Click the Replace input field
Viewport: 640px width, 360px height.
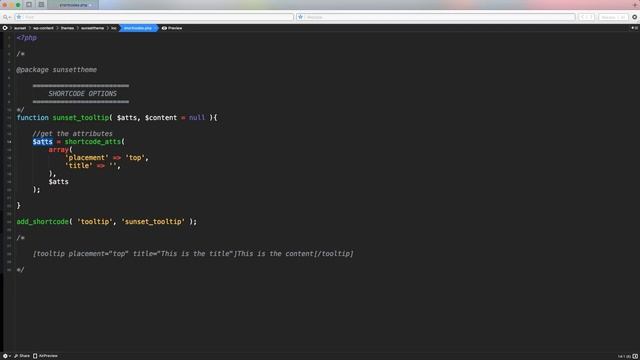436,17
